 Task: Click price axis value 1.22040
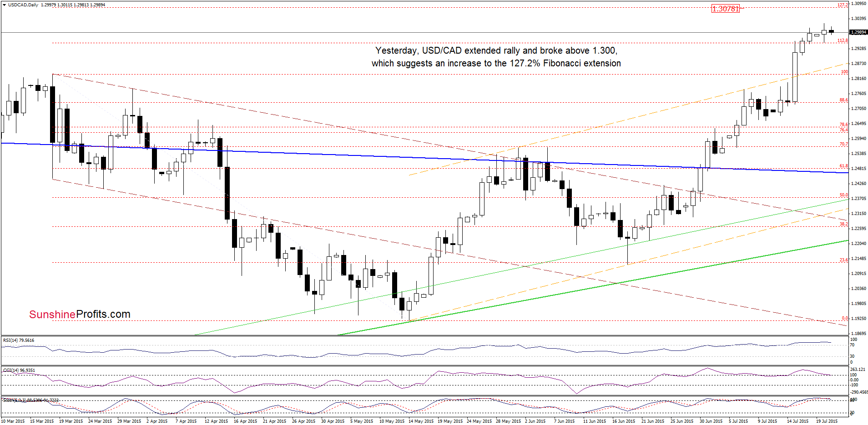click(858, 243)
